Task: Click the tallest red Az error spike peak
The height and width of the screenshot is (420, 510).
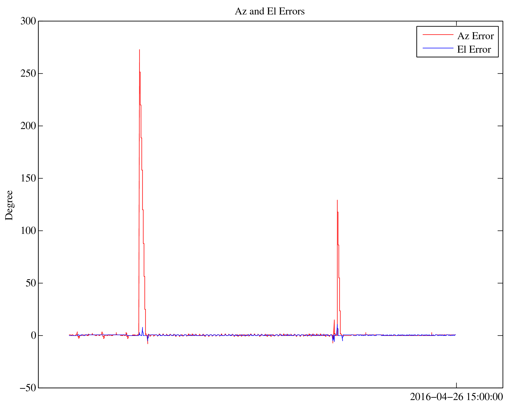Action: pyautogui.click(x=139, y=50)
